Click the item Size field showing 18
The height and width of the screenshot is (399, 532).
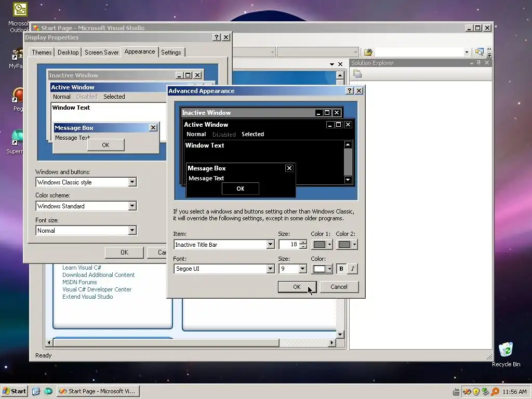[289, 244]
